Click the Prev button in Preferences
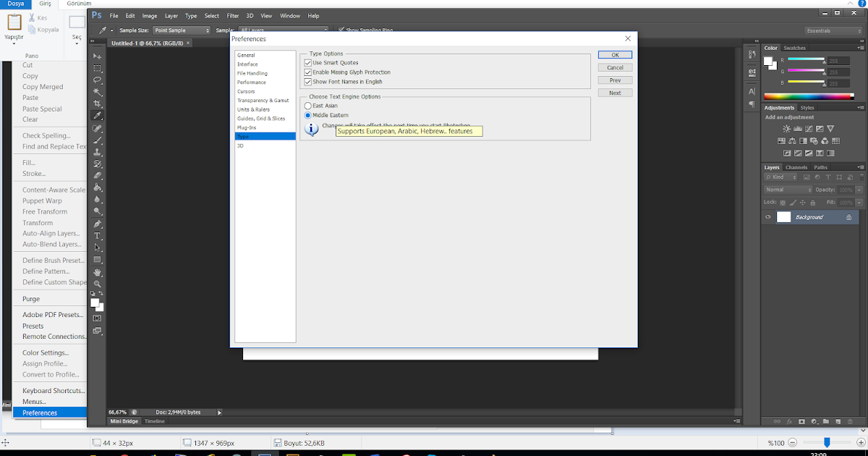 pos(615,80)
